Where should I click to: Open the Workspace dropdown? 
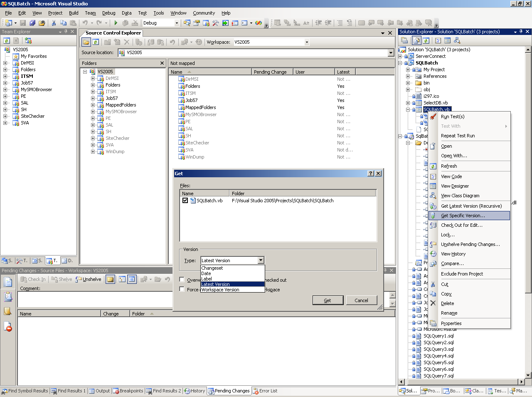coord(307,42)
